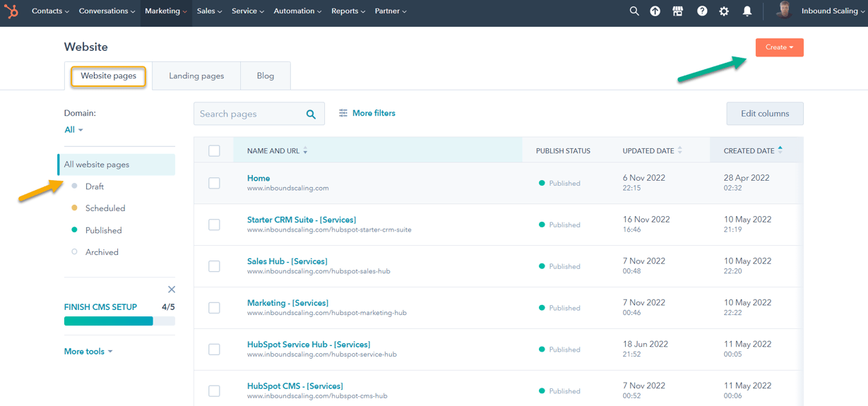868x406 pixels.
Task: Expand the Partner menu
Action: click(x=391, y=11)
